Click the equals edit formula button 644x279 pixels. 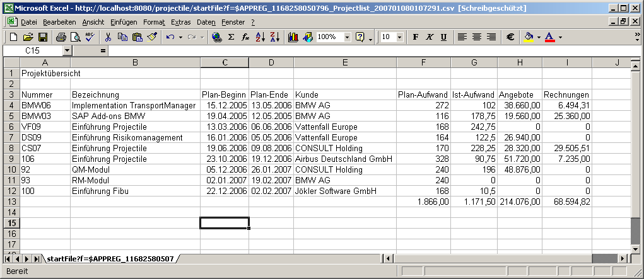click(x=102, y=51)
